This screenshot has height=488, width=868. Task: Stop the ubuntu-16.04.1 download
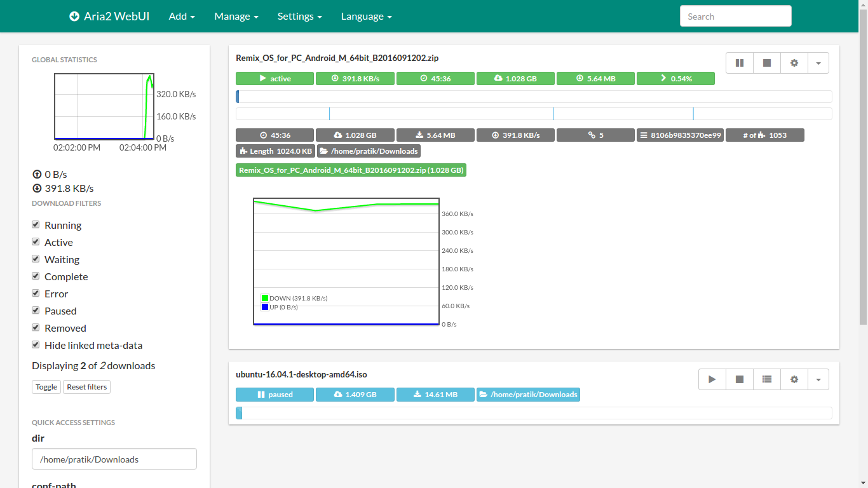pos(740,379)
